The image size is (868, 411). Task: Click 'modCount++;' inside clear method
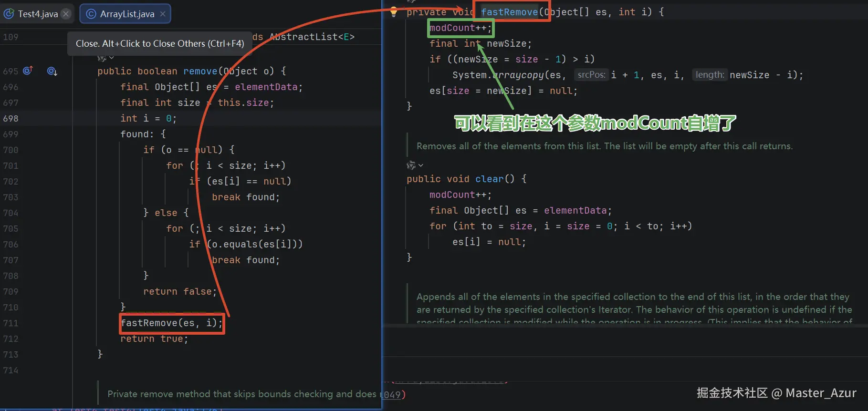pos(460,195)
